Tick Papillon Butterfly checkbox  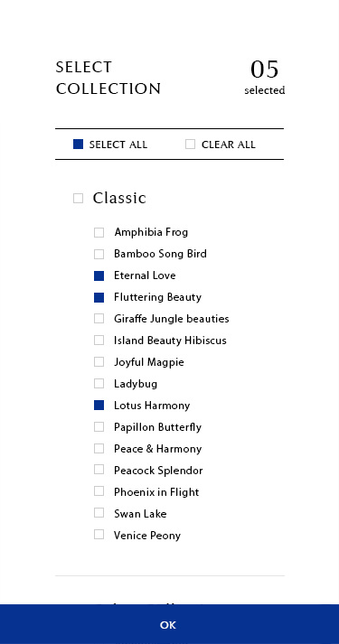(99, 427)
